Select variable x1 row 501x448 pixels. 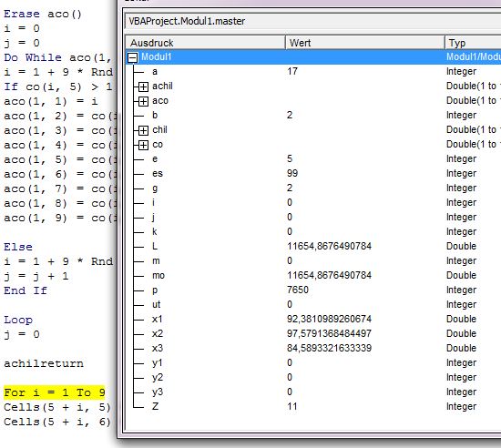313,320
